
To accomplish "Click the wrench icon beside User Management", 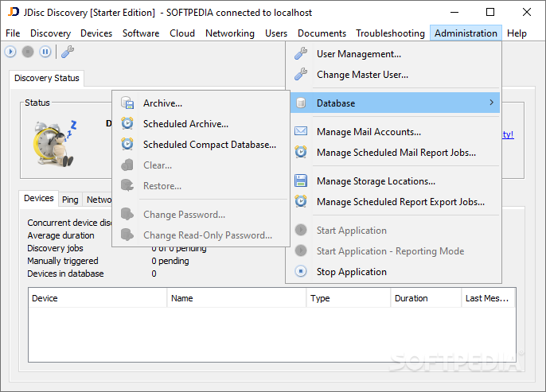I will pos(301,54).
